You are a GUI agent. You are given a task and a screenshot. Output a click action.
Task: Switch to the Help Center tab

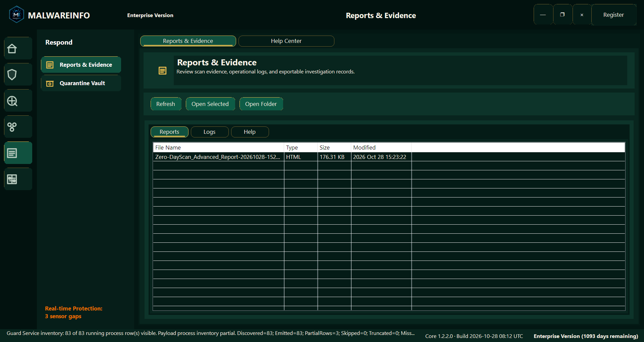tap(286, 41)
